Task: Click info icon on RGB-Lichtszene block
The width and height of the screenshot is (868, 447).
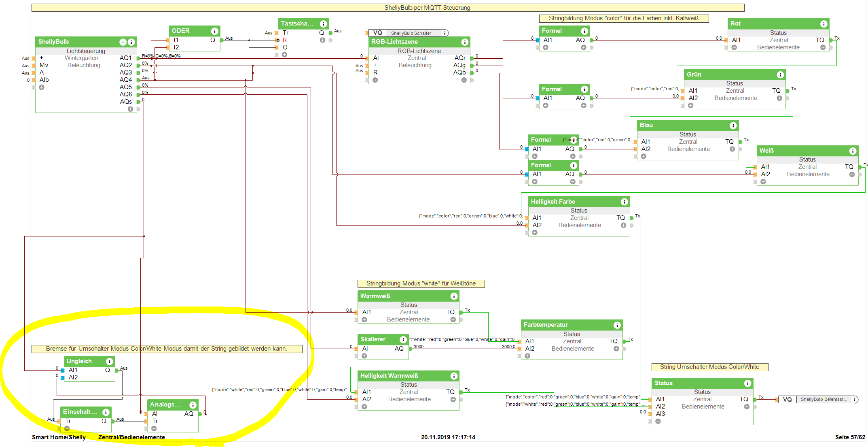Action: coord(465,42)
